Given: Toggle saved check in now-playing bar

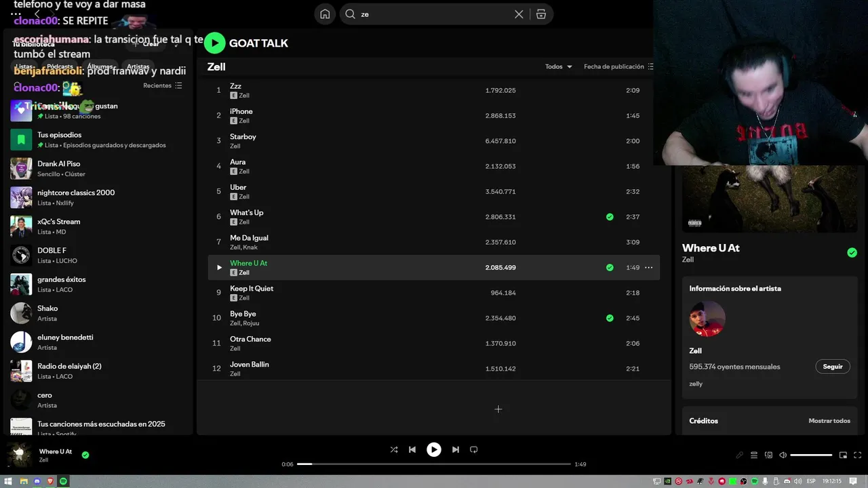Looking at the screenshot, I should 85,455.
